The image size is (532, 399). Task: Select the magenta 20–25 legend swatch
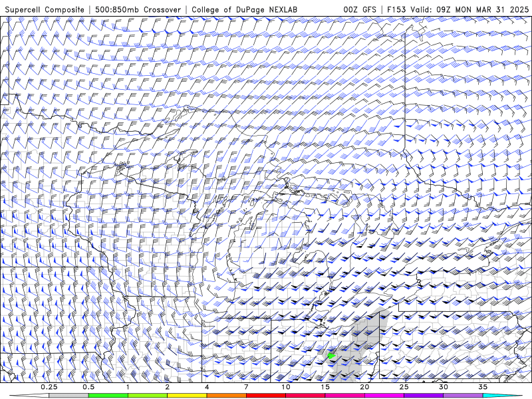click(384, 396)
